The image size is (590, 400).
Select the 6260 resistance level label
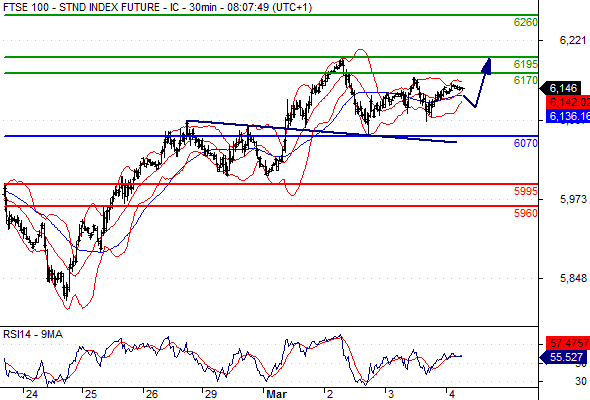(525, 22)
